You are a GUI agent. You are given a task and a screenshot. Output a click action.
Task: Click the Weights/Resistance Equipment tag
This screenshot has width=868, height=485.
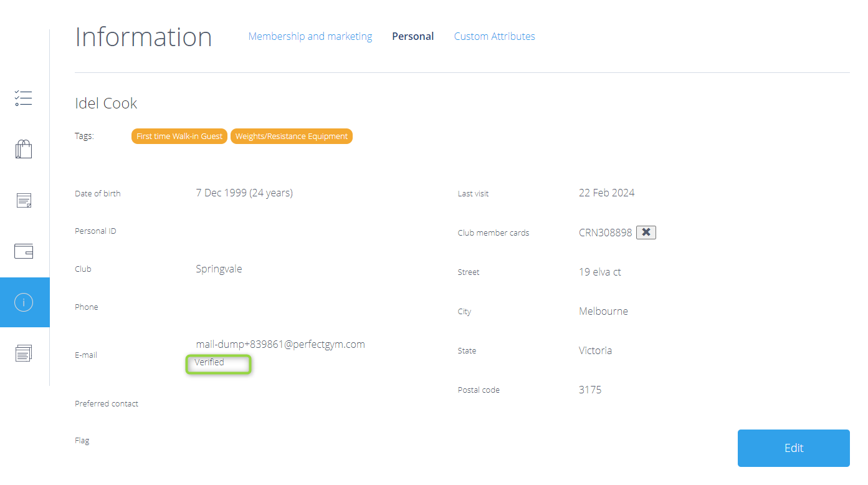point(291,137)
